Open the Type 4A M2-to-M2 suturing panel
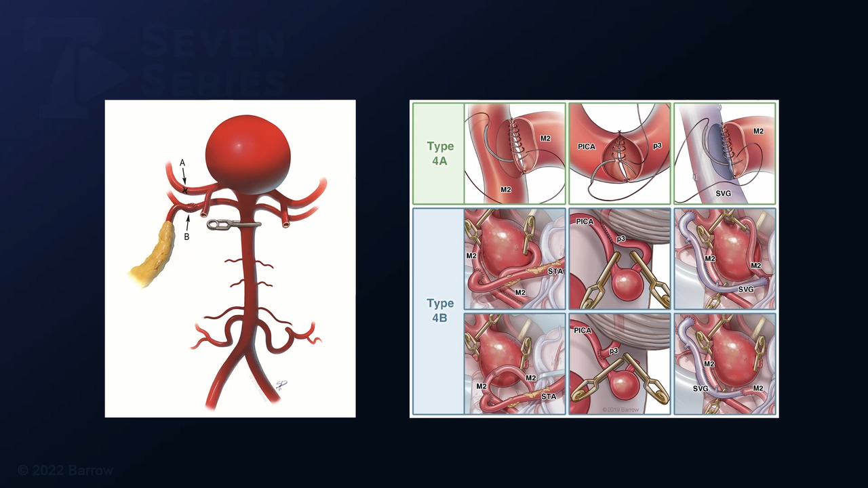The height and width of the screenshot is (488, 868). coord(515,153)
